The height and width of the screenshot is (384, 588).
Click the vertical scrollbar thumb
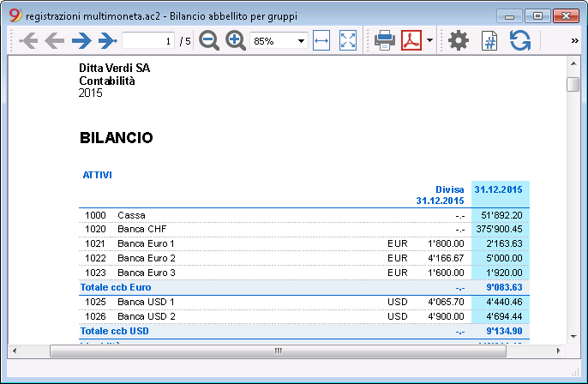[573, 84]
